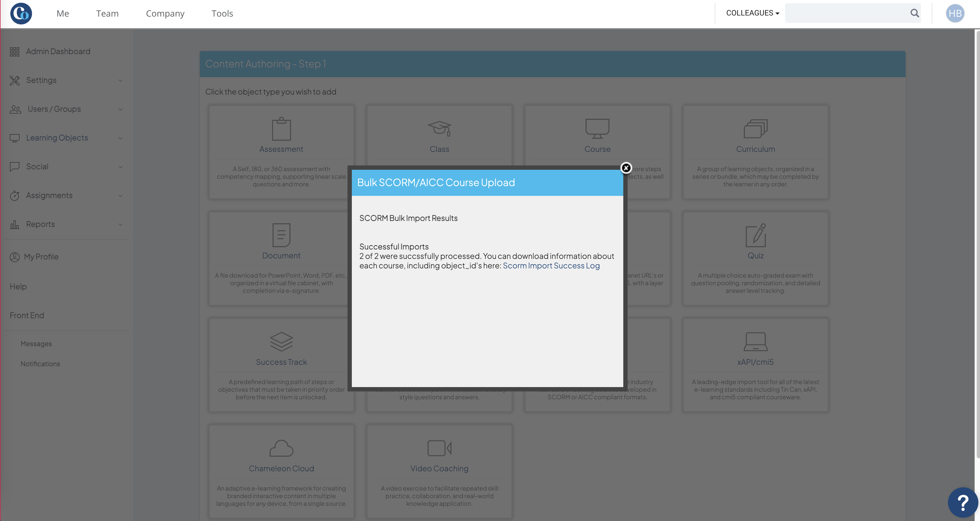This screenshot has width=980, height=521.
Task: Click 'Click the object type you wish to add'
Action: pos(270,92)
